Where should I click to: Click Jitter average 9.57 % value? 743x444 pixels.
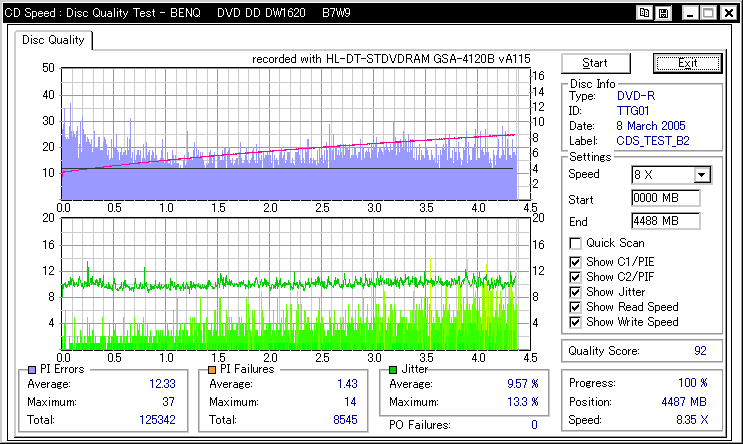click(523, 384)
